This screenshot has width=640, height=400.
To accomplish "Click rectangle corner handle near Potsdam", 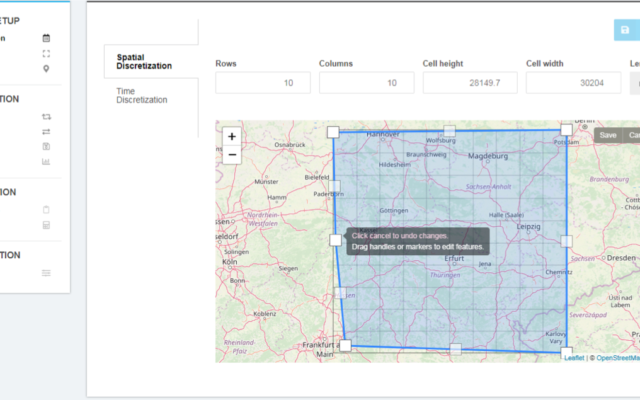I will click(x=566, y=130).
